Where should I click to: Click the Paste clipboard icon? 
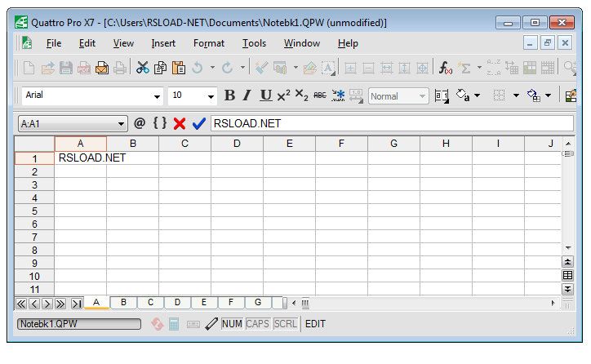click(179, 69)
